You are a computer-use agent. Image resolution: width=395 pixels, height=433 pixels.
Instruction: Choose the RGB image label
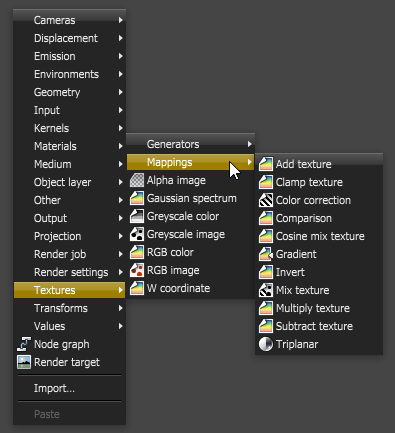[173, 270]
